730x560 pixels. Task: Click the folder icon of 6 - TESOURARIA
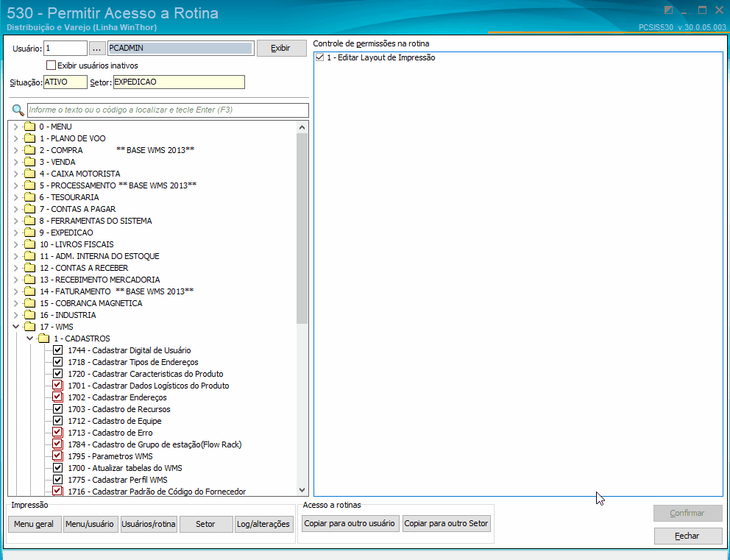pyautogui.click(x=29, y=197)
